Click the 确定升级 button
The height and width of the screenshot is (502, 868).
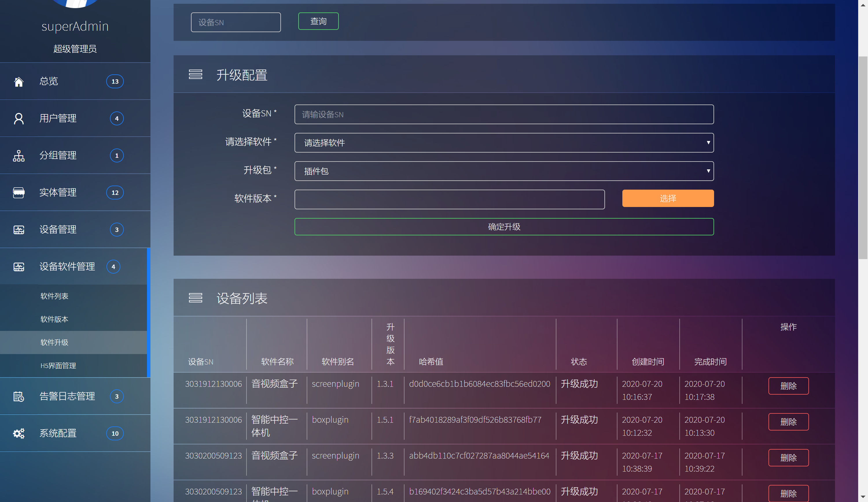click(504, 227)
